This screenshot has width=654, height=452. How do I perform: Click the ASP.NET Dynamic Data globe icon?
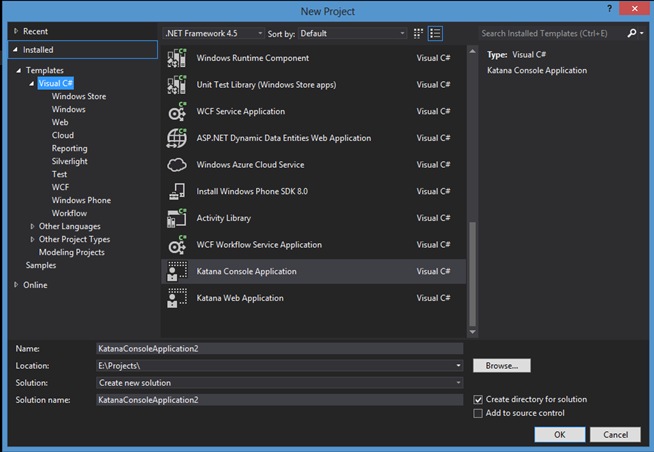pos(177,138)
